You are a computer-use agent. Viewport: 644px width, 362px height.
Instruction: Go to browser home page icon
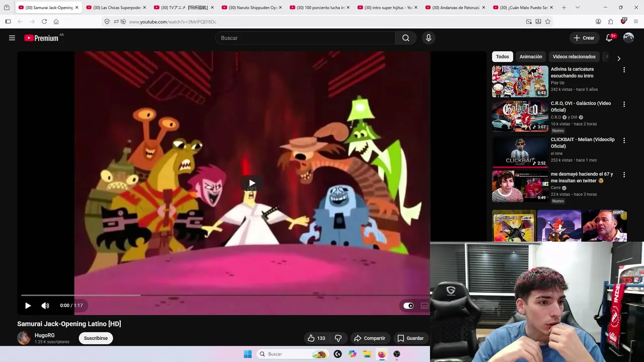pyautogui.click(x=56, y=22)
